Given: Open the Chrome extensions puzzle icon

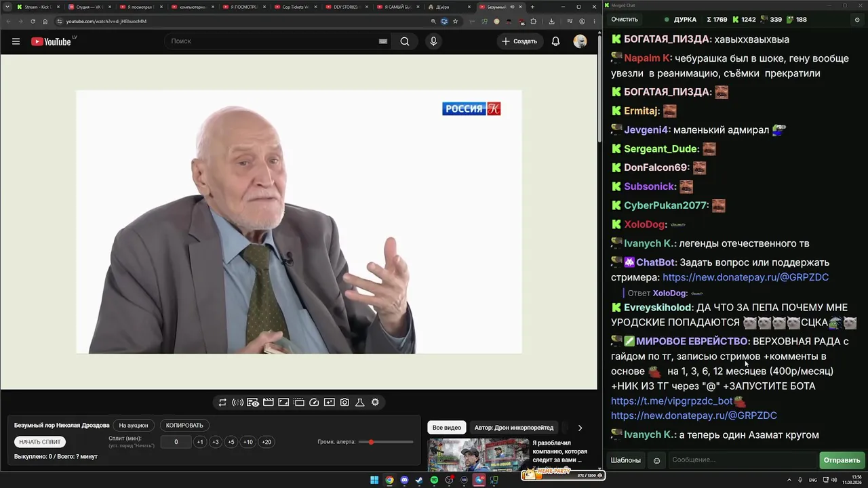Looking at the screenshot, I should click(x=533, y=21).
